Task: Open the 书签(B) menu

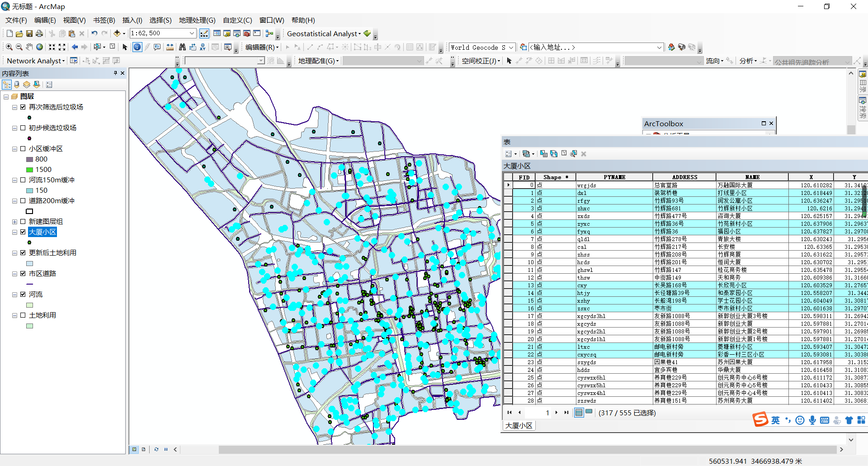Action: coord(104,20)
